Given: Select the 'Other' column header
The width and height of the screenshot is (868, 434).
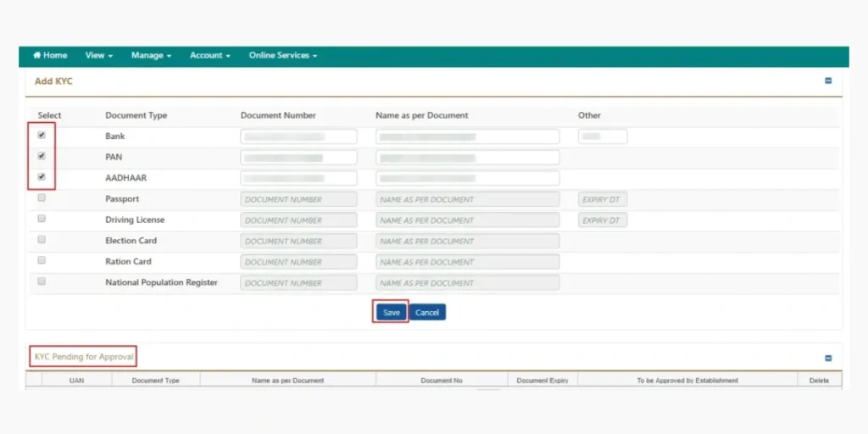Looking at the screenshot, I should (590, 115).
